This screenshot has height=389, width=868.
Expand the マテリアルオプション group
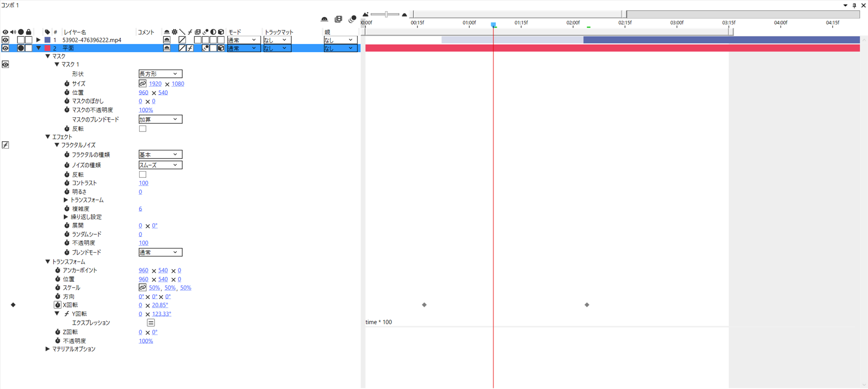pos(47,349)
